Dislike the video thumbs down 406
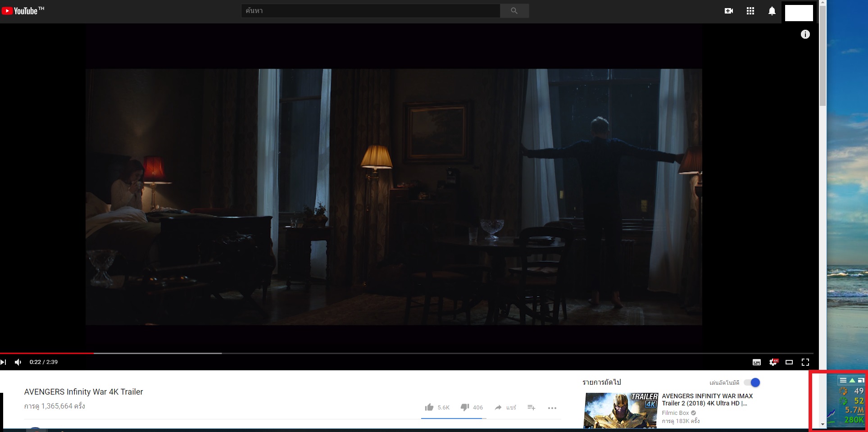The image size is (868, 432). tap(472, 407)
